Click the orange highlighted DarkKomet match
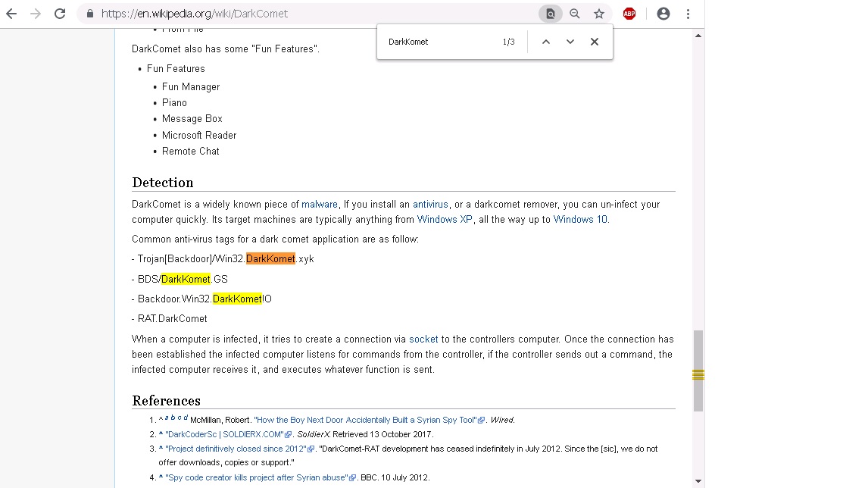Image resolution: width=868 pixels, height=488 pixels. pyautogui.click(x=270, y=258)
